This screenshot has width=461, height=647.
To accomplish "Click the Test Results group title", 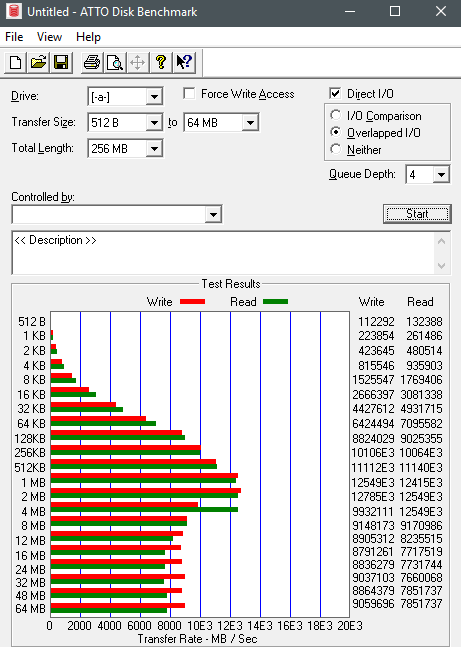I will (231, 283).
